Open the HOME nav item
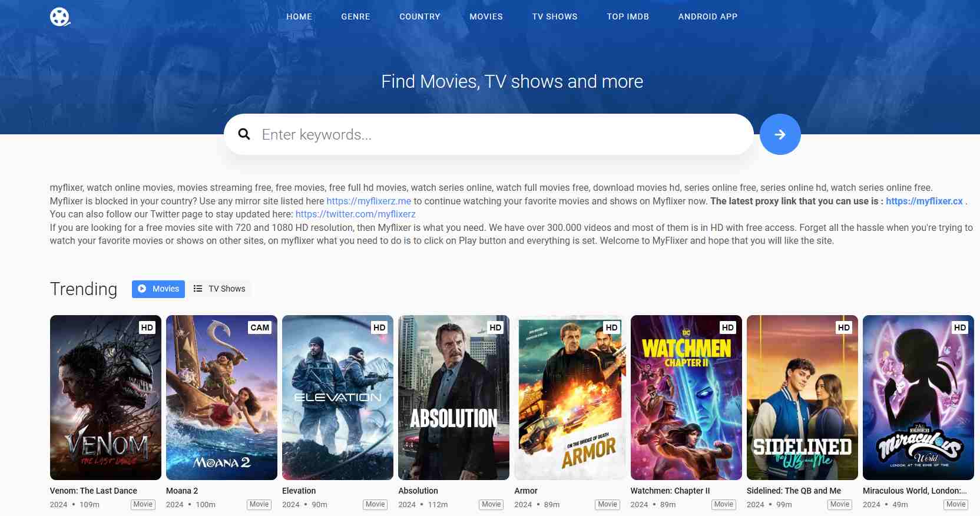 pyautogui.click(x=299, y=16)
